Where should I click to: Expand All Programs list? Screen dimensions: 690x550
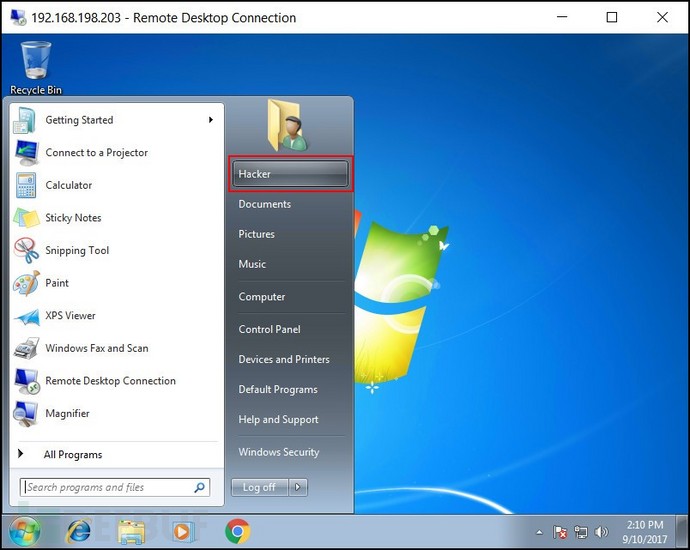click(x=72, y=455)
